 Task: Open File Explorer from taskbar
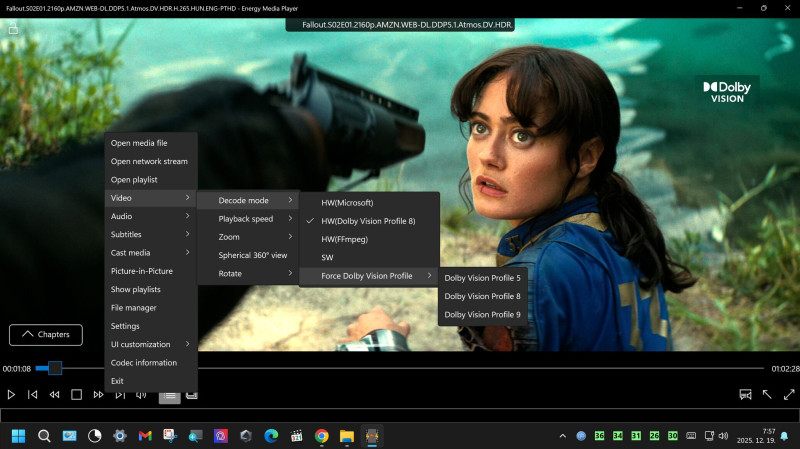click(x=347, y=436)
